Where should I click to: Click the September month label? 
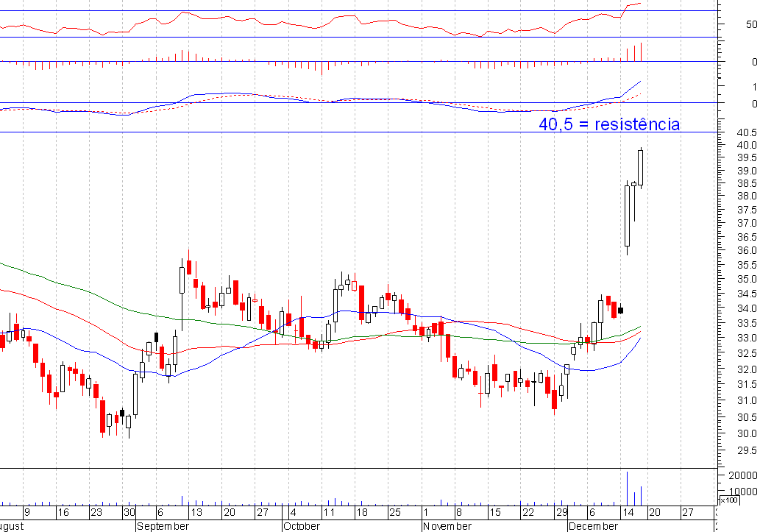click(163, 526)
